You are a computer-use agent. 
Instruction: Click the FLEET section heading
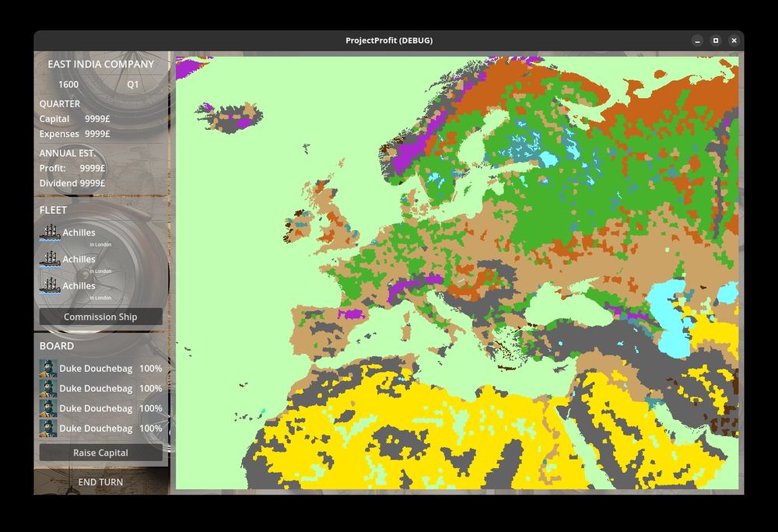coord(53,210)
